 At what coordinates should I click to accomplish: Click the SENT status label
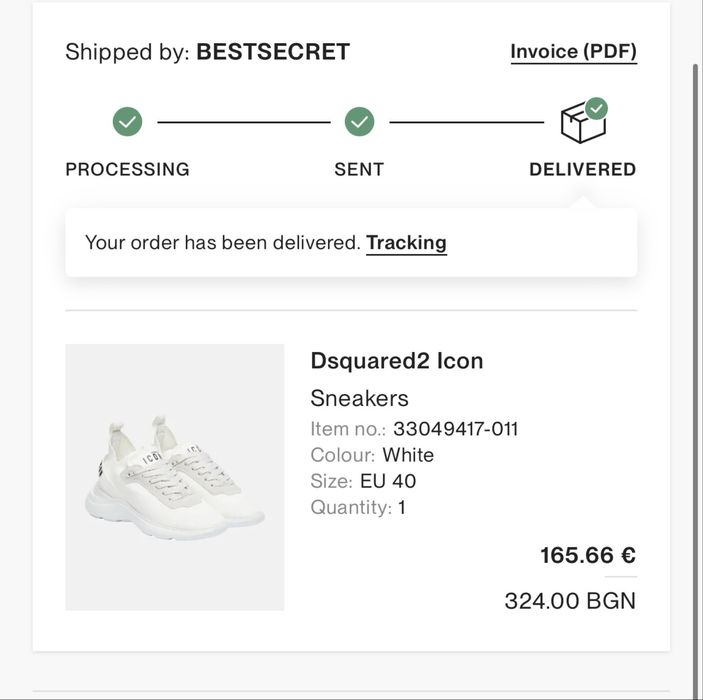coord(359,170)
